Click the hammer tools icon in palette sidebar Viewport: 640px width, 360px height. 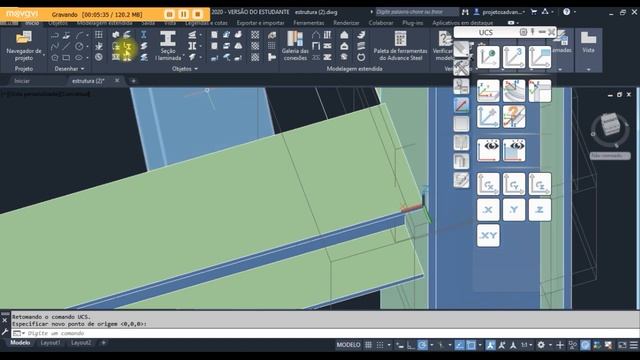click(461, 68)
